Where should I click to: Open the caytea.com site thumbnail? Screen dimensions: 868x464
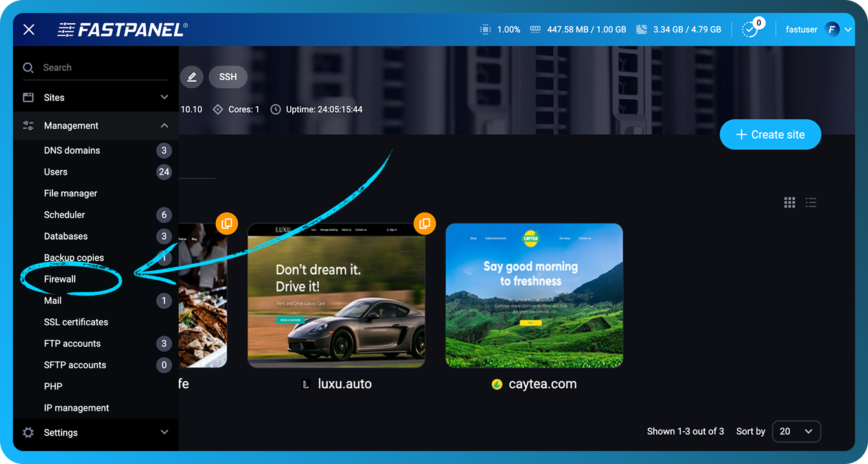(x=534, y=295)
